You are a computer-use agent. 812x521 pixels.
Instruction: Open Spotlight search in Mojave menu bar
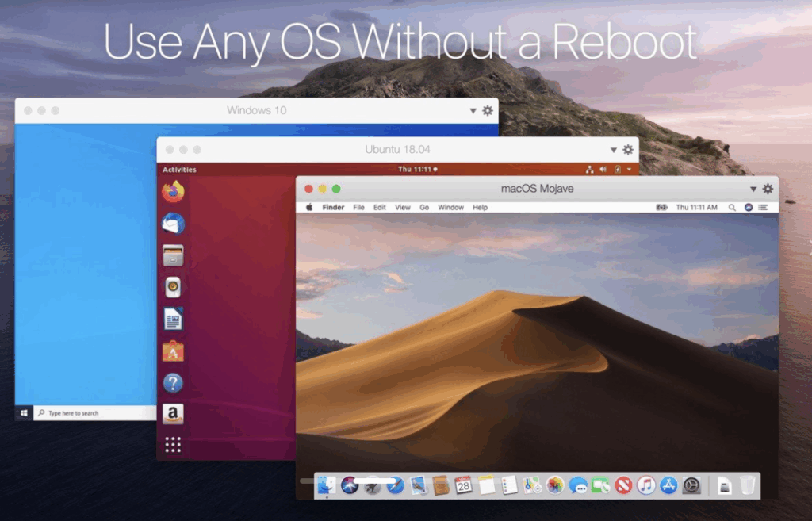(x=732, y=207)
